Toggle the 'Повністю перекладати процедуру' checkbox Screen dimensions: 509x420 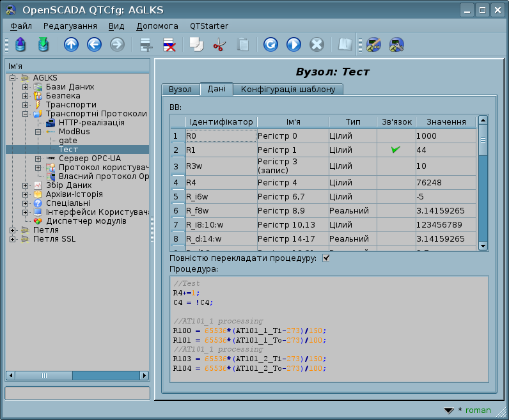(x=327, y=258)
